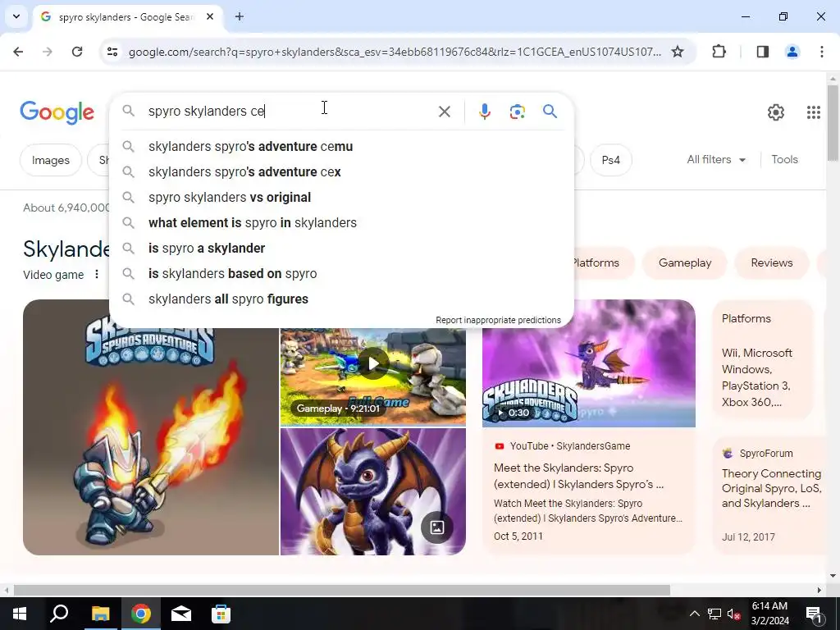The height and width of the screenshot is (630, 840).
Task: Open the 6:14 AM clock
Action: tap(769, 614)
